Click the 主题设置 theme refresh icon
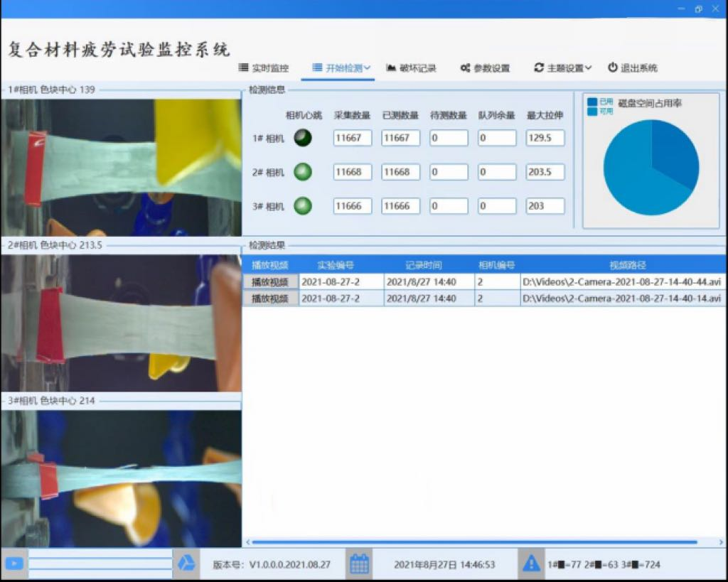The width and height of the screenshot is (728, 582). coord(538,68)
